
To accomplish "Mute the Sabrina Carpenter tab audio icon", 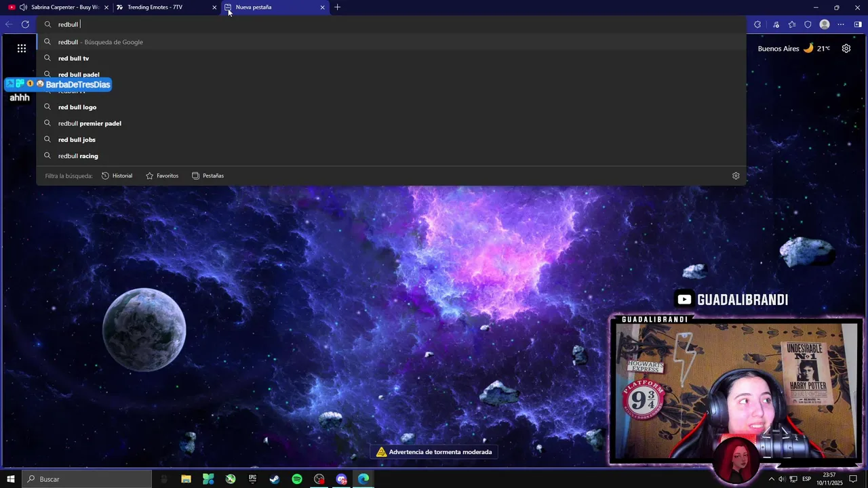I will [24, 7].
